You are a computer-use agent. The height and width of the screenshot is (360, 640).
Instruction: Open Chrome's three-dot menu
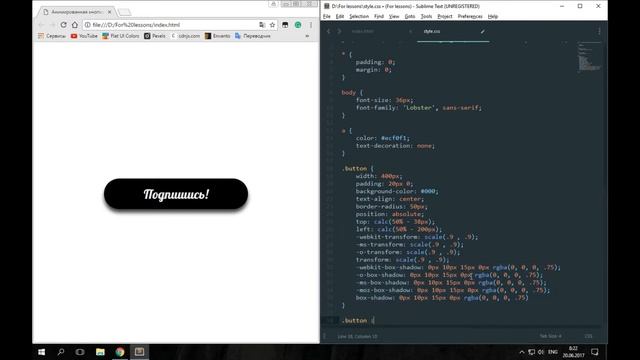pyautogui.click(x=311, y=25)
